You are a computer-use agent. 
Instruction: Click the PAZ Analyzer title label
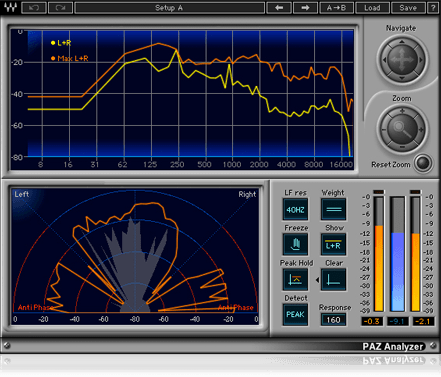[x=392, y=347]
